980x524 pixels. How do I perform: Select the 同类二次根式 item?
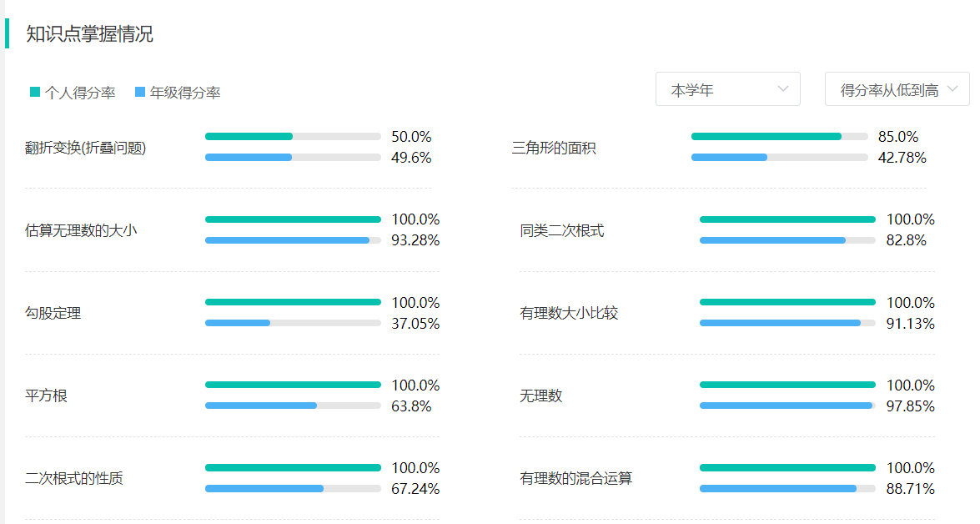tap(562, 230)
